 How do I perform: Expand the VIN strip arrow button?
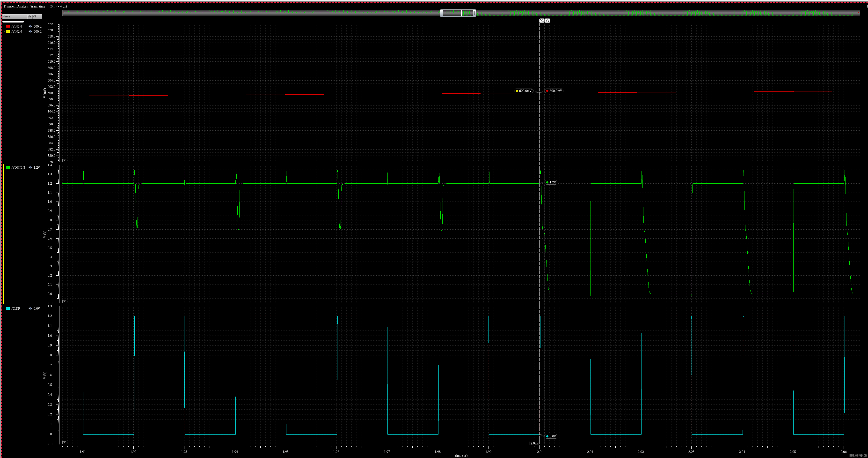tap(64, 161)
